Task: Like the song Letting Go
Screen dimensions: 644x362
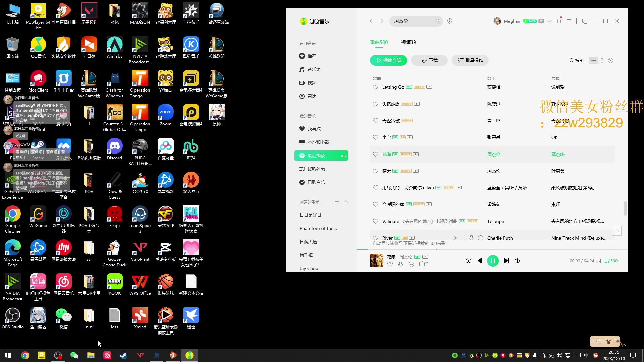Action: pyautogui.click(x=376, y=87)
